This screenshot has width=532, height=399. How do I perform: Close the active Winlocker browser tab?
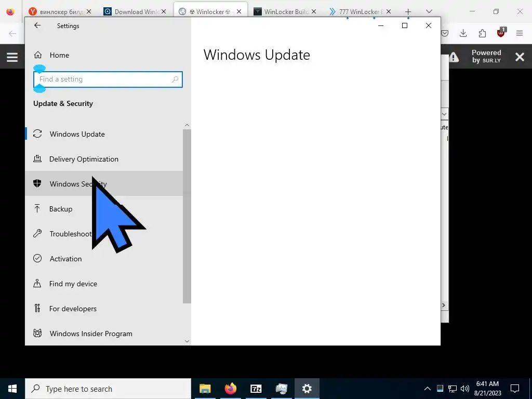click(239, 11)
